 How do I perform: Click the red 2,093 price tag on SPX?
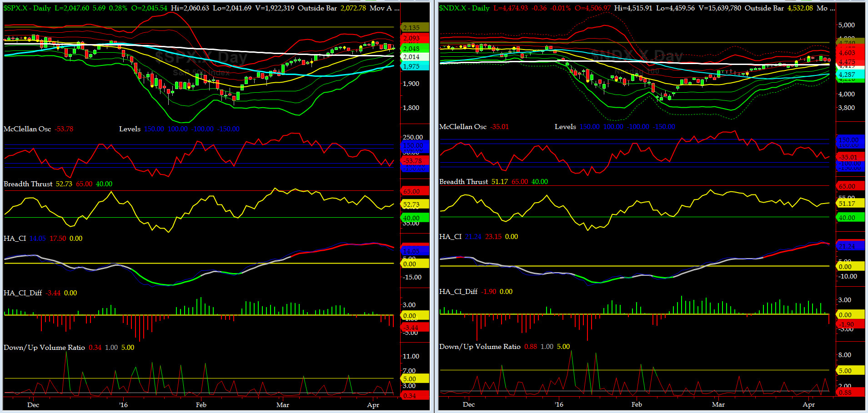(x=414, y=38)
